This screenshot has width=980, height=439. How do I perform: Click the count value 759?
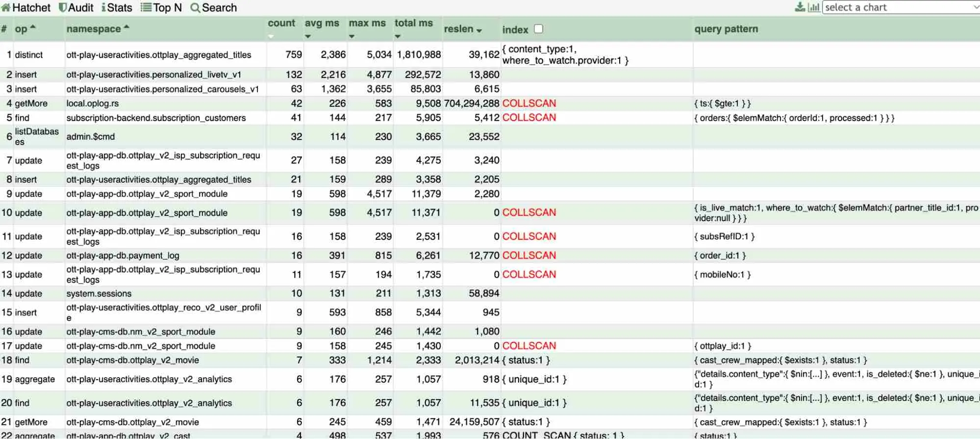294,54
